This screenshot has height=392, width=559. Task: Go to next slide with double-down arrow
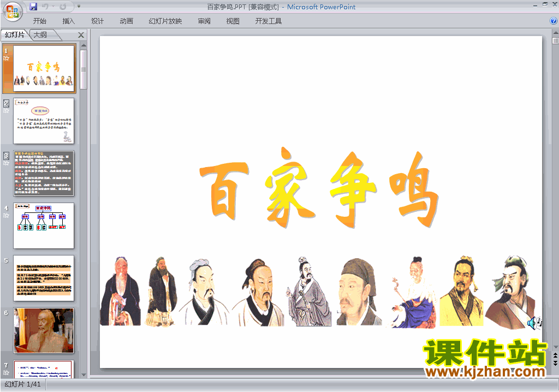pos(555,363)
